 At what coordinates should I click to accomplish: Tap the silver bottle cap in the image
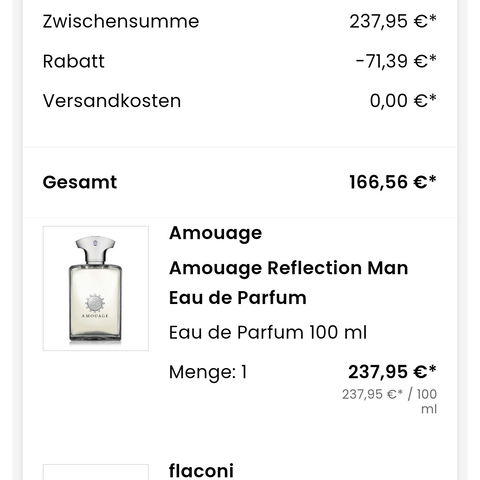point(95,250)
